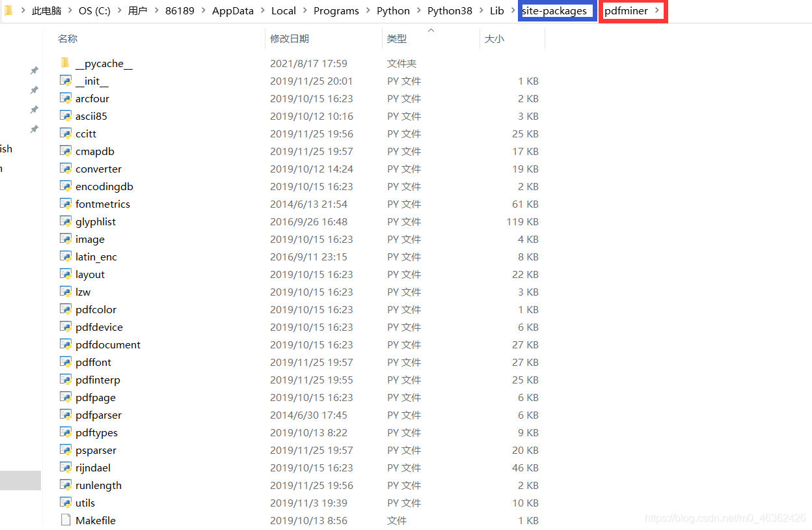Navigate to site-packages via the breadcrumb
The height and width of the screenshot is (530, 812).
tap(556, 10)
